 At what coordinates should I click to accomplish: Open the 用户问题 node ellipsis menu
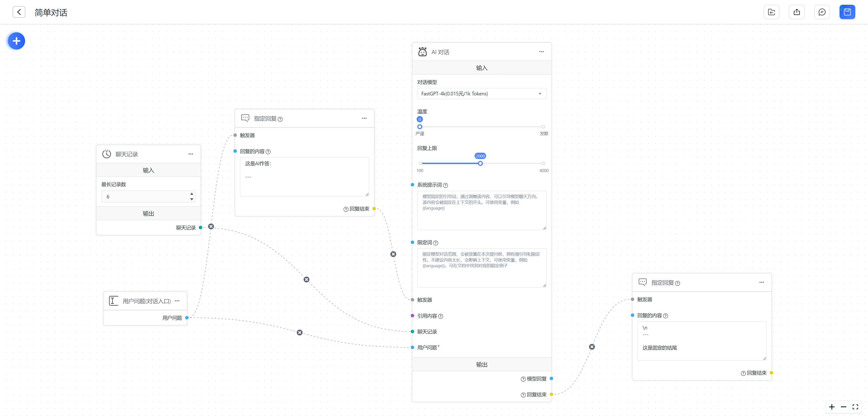(x=177, y=301)
